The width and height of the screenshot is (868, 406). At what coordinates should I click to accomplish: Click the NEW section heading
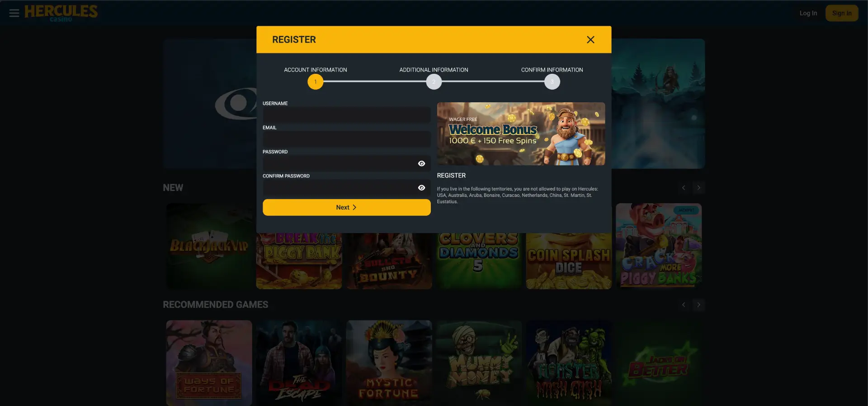pos(173,188)
